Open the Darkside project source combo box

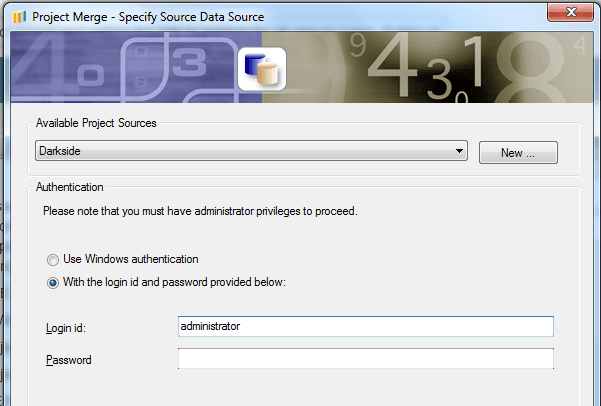pos(251,151)
